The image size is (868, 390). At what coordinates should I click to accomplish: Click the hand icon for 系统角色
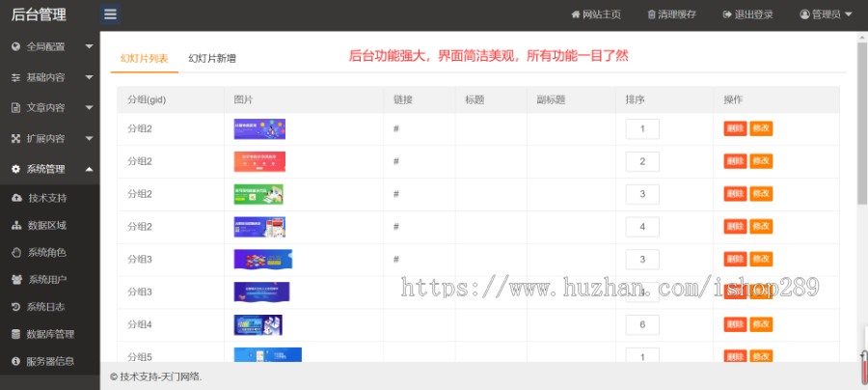[17, 253]
